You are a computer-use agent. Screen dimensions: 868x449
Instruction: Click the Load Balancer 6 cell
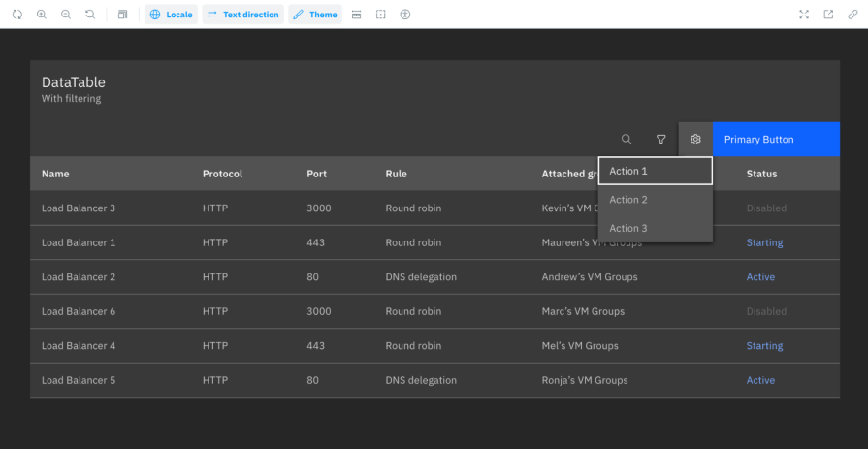(79, 311)
